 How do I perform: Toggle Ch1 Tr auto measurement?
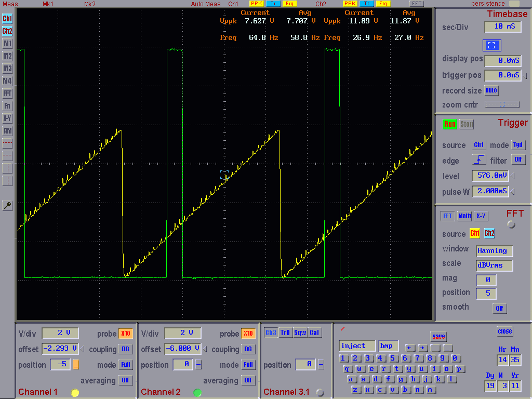coord(273,4)
